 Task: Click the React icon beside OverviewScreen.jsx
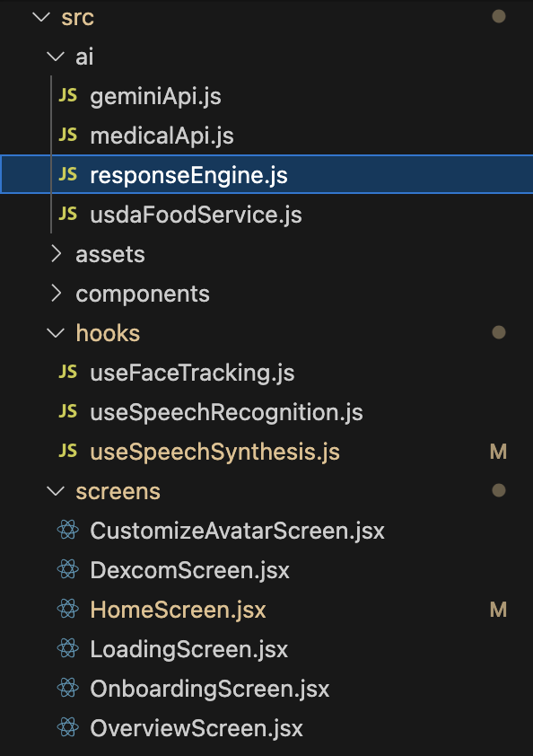click(68, 727)
